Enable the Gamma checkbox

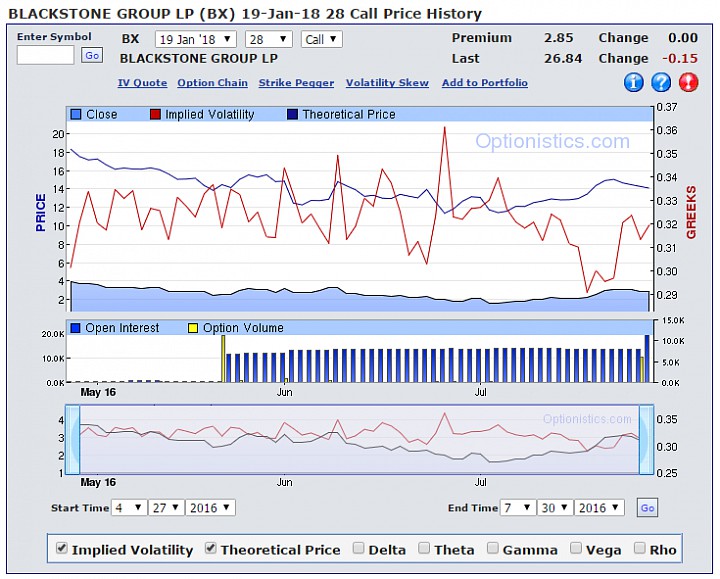493,548
